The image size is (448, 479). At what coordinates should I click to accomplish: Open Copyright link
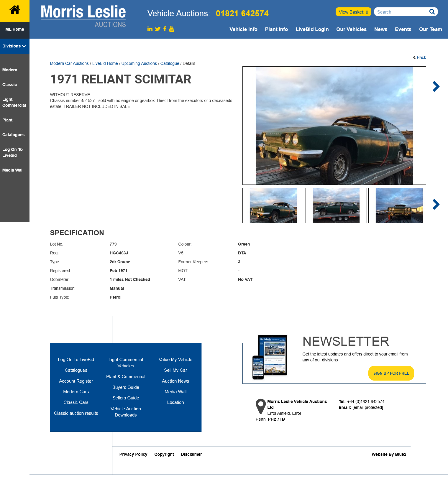click(x=164, y=454)
